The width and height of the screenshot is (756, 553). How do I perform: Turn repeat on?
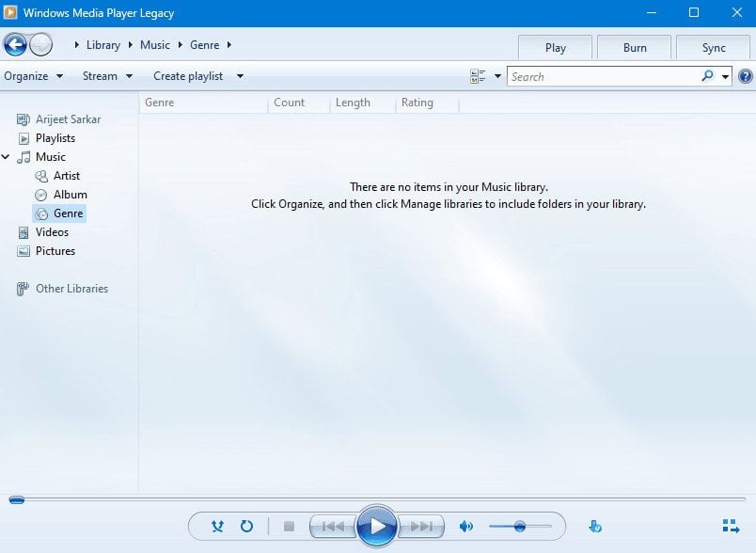247,526
